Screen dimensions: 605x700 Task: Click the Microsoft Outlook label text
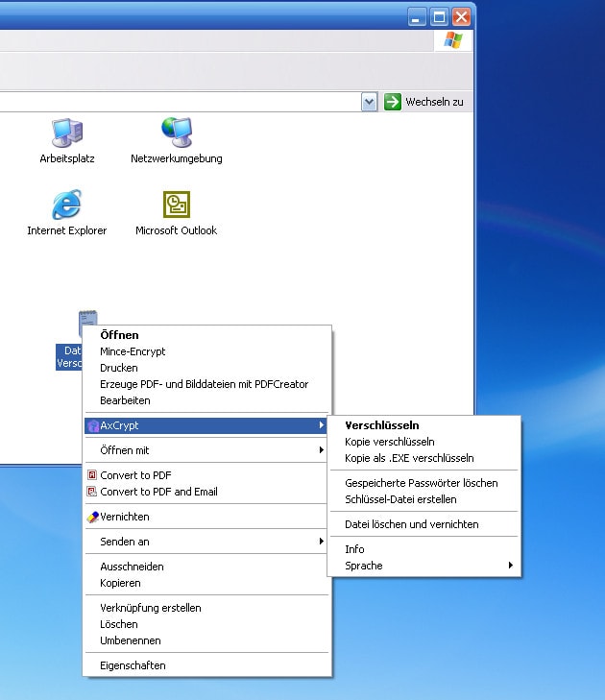coord(177,230)
